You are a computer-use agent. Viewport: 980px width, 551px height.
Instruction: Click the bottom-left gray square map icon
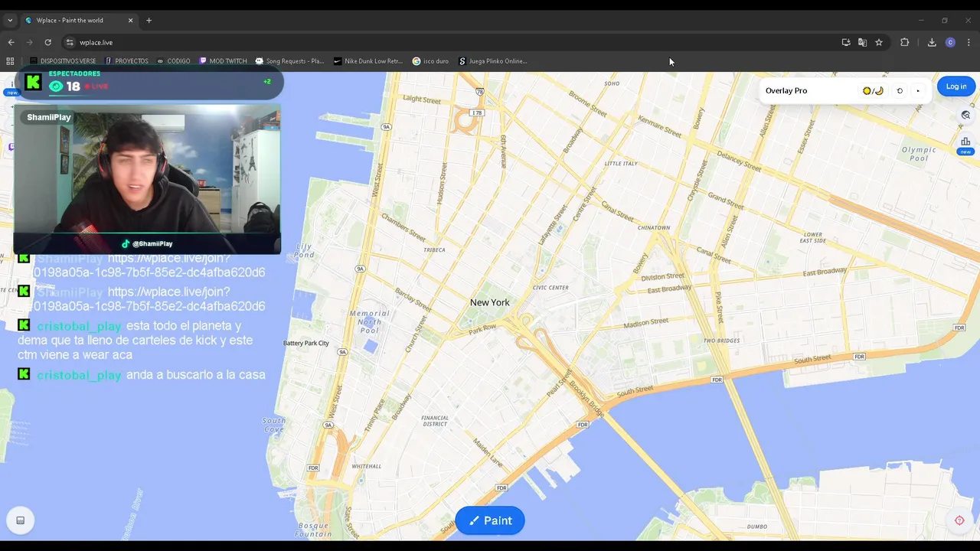coord(21,520)
